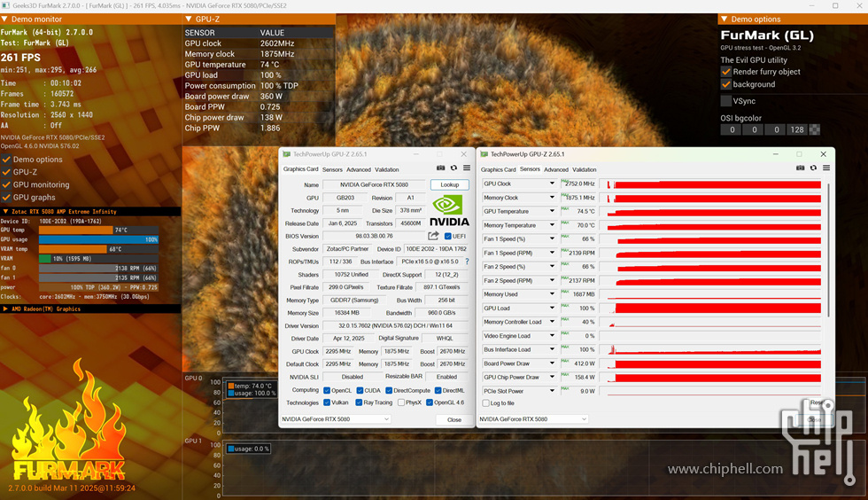The height and width of the screenshot is (500, 868).
Task: Click Device ID 10DE 2C02 field
Action: [436, 249]
